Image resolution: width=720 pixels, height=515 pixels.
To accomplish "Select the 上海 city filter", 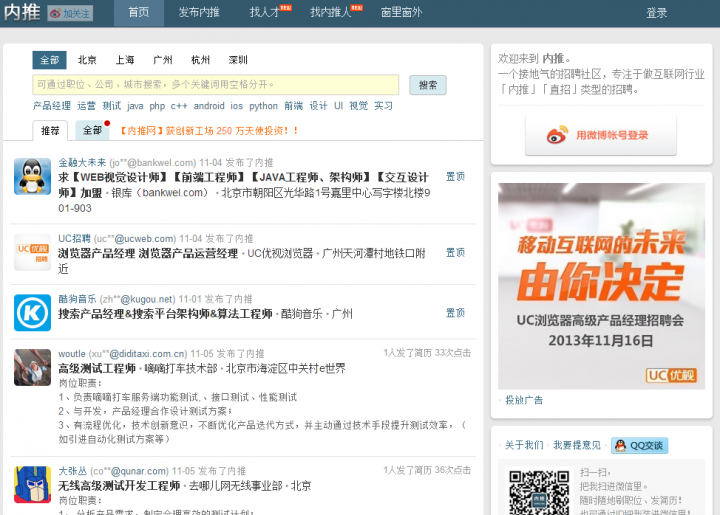I will tap(125, 60).
